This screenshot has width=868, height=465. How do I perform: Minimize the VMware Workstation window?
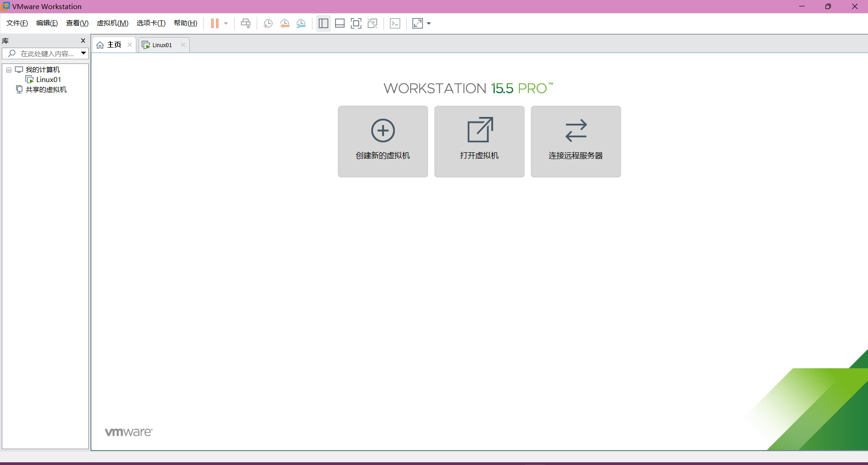point(802,6)
